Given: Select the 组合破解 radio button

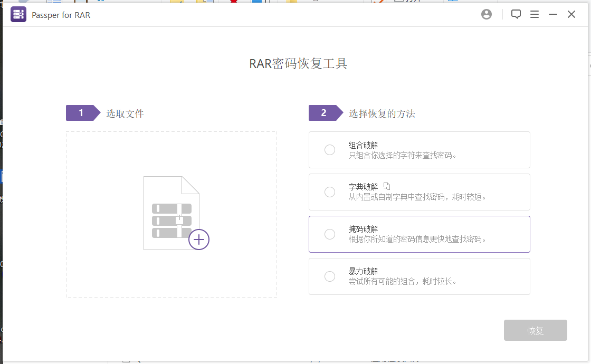Looking at the screenshot, I should [330, 150].
